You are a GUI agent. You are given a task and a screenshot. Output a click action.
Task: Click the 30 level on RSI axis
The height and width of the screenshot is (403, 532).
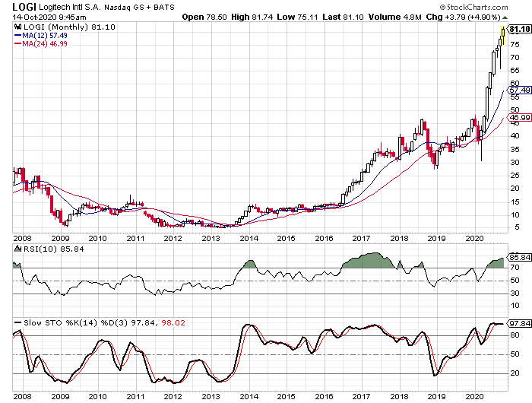[x=515, y=293]
